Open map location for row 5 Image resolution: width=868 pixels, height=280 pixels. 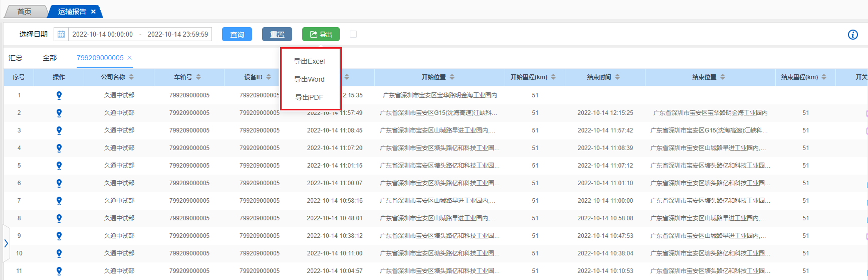tap(59, 166)
